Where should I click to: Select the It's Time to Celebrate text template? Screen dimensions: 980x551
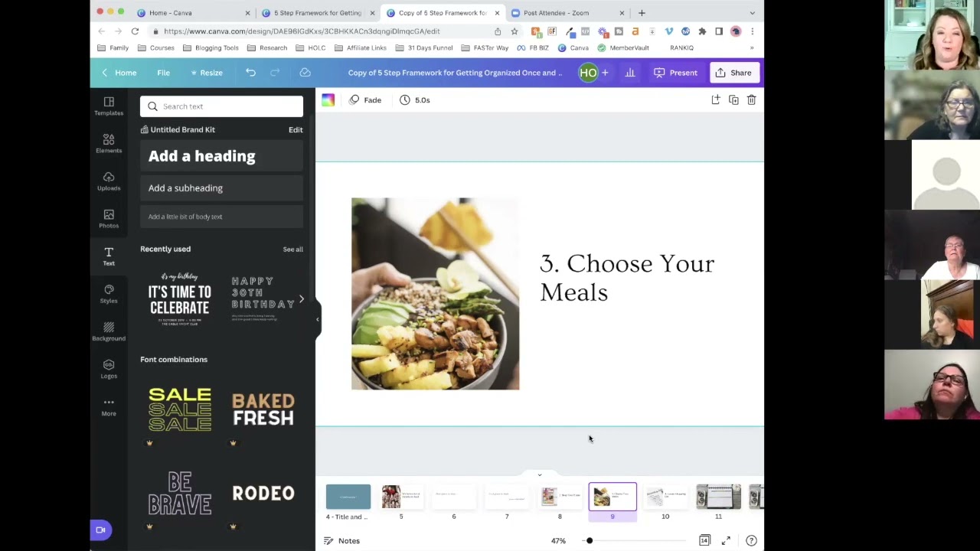coord(180,299)
